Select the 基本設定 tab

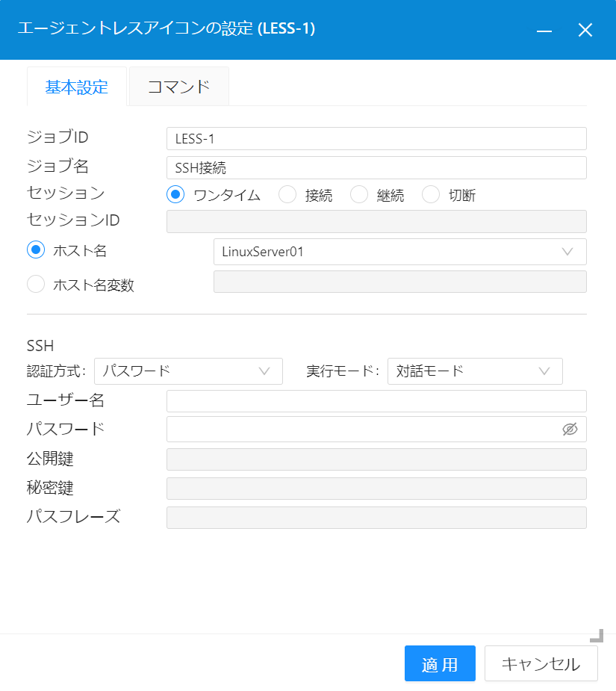pos(76,86)
